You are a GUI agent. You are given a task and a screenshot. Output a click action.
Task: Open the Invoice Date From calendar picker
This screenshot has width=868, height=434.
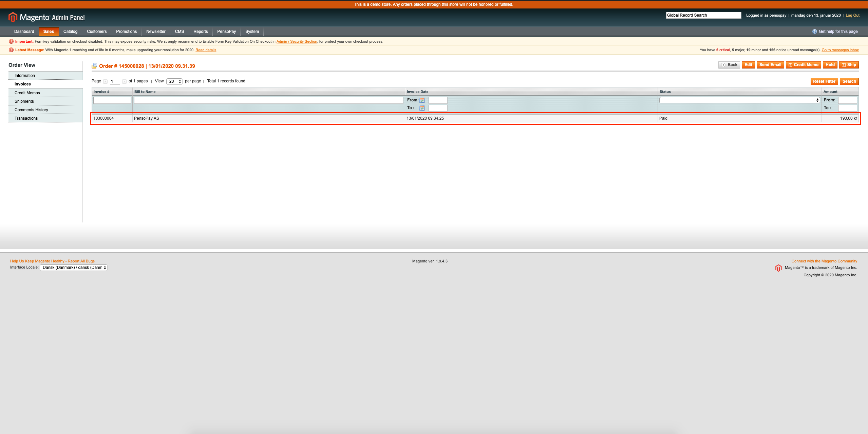tap(422, 100)
